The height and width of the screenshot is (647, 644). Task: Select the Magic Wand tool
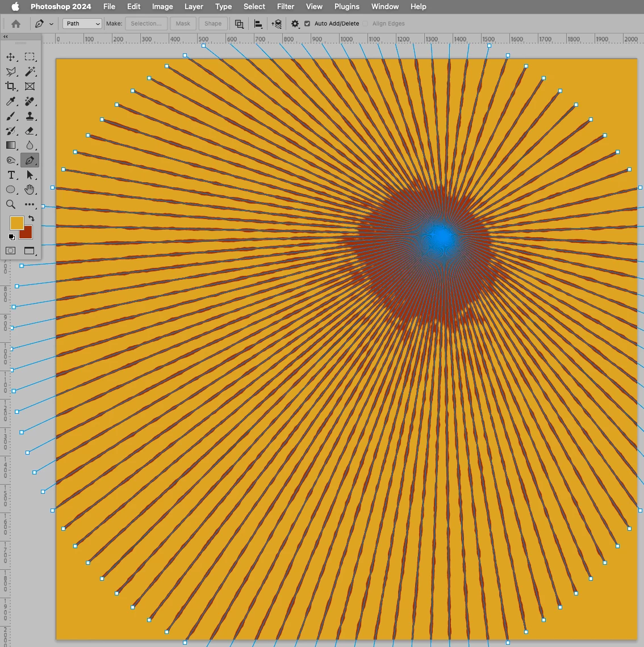(30, 72)
